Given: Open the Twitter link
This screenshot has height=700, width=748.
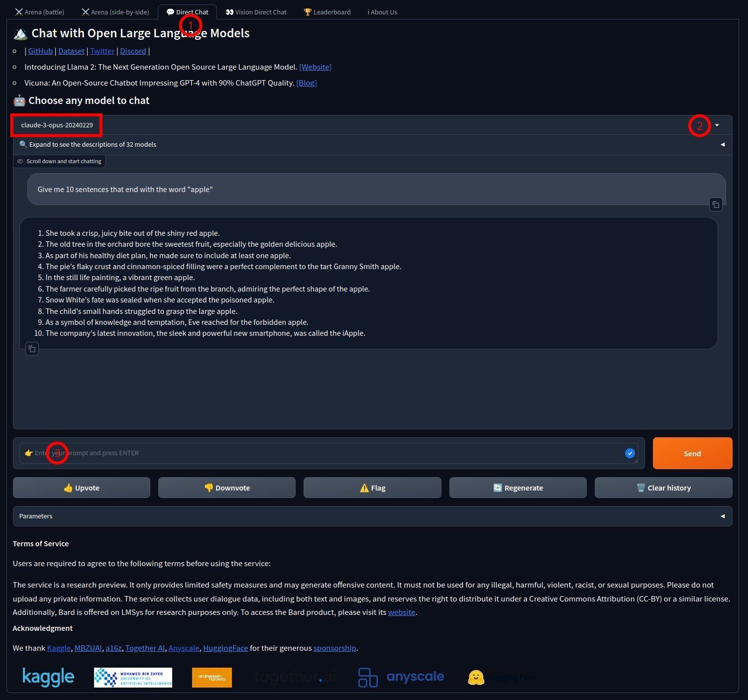Looking at the screenshot, I should point(103,51).
